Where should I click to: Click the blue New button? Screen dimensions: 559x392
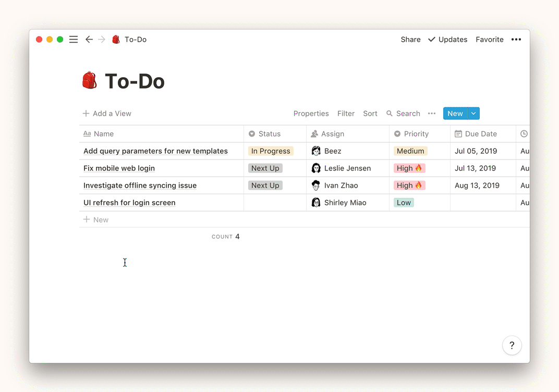click(455, 114)
